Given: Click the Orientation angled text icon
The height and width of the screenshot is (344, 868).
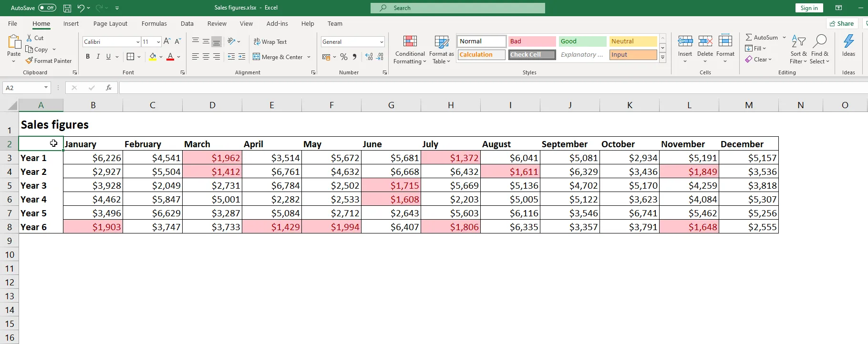Looking at the screenshot, I should coord(231,41).
